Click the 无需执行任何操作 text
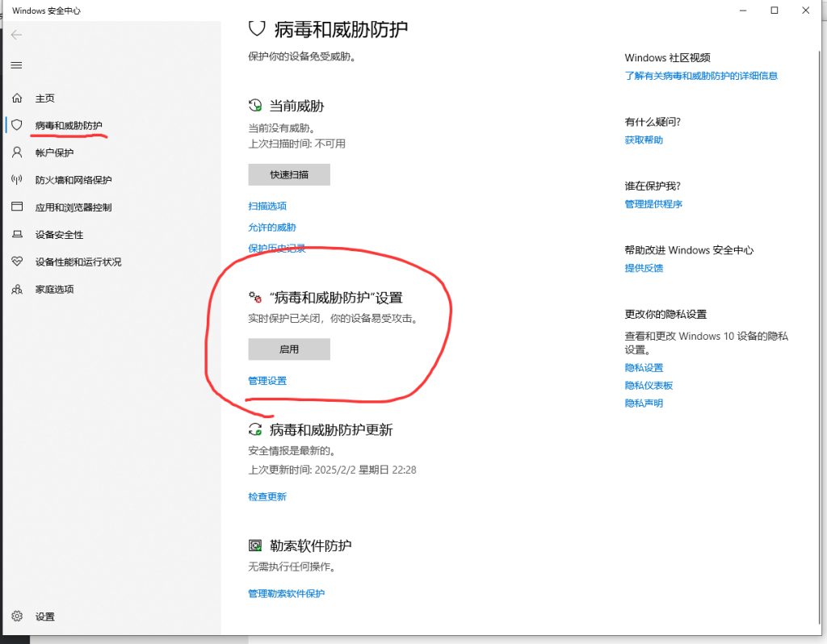Image resolution: width=827 pixels, height=644 pixels. (292, 567)
